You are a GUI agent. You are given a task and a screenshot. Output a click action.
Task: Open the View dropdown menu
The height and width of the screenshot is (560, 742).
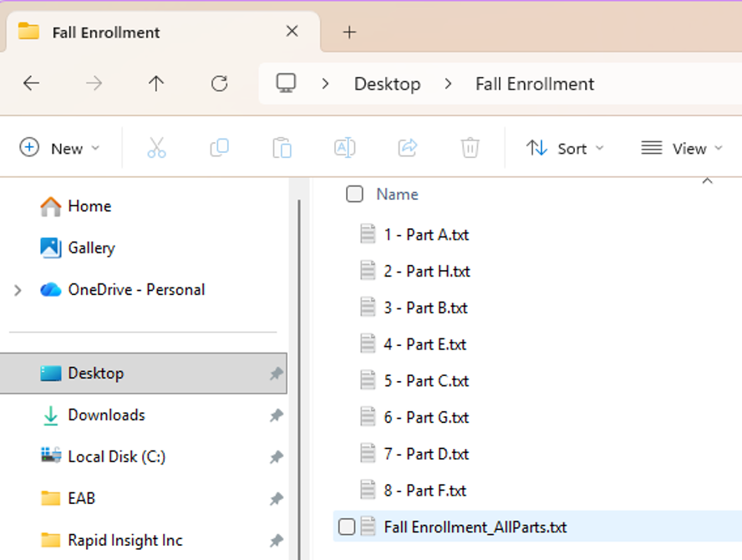pyautogui.click(x=682, y=148)
